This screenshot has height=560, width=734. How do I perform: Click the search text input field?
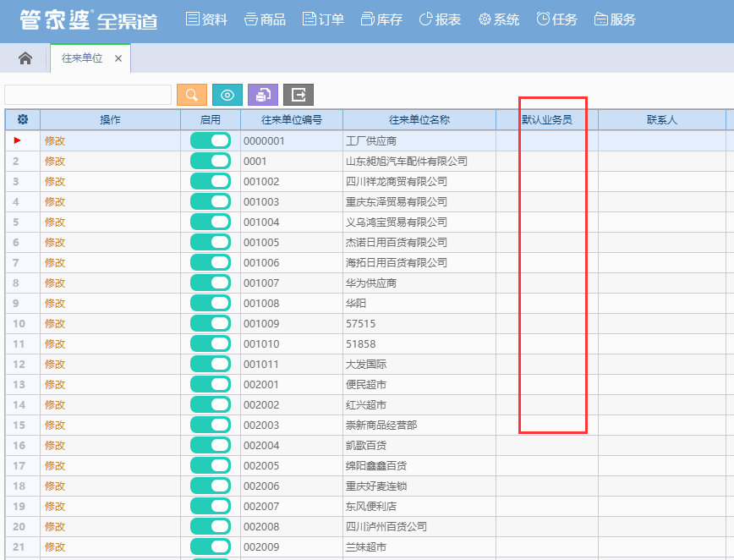(88, 95)
